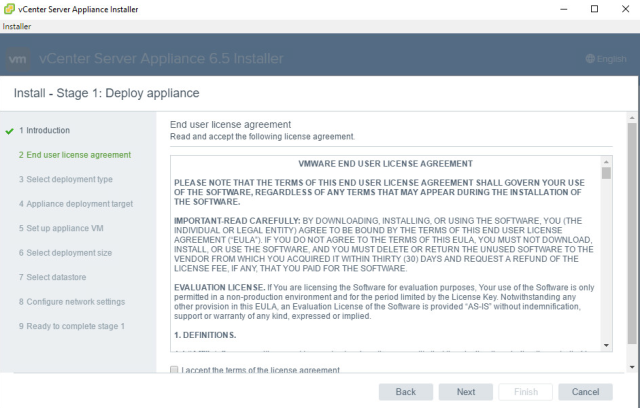Screen dimensions: 640x408
Task: Click the vCenter installer title bar icon
Action: [9, 9]
